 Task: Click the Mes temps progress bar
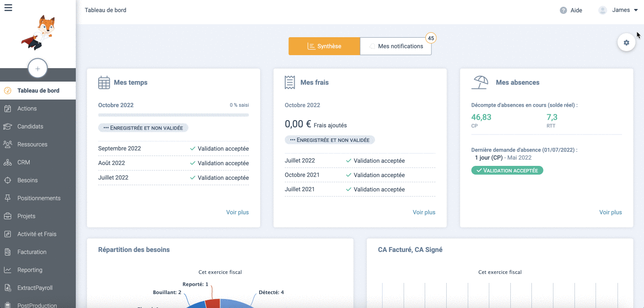pyautogui.click(x=174, y=115)
